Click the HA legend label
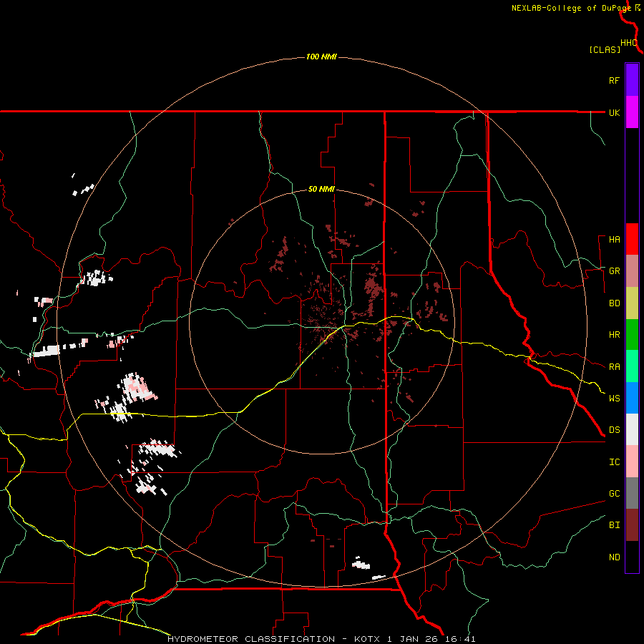Screen dimensions: 644x644 615,240
